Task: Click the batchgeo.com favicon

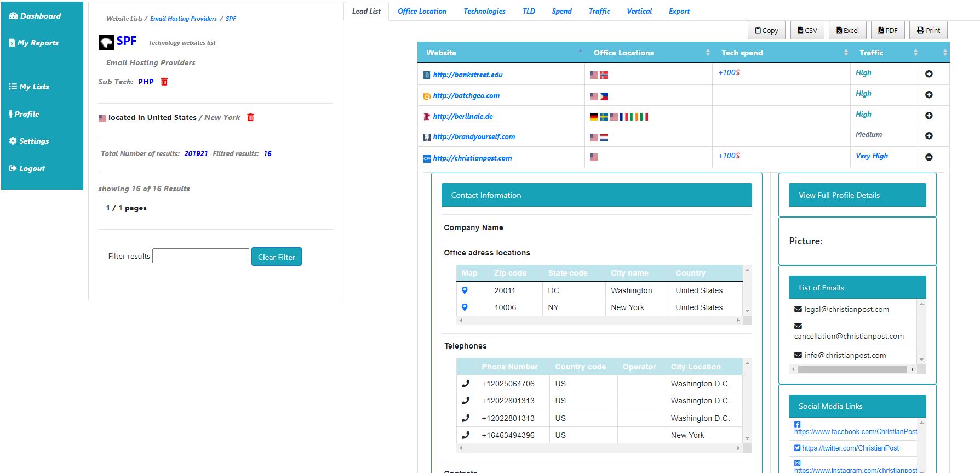Action: (427, 96)
